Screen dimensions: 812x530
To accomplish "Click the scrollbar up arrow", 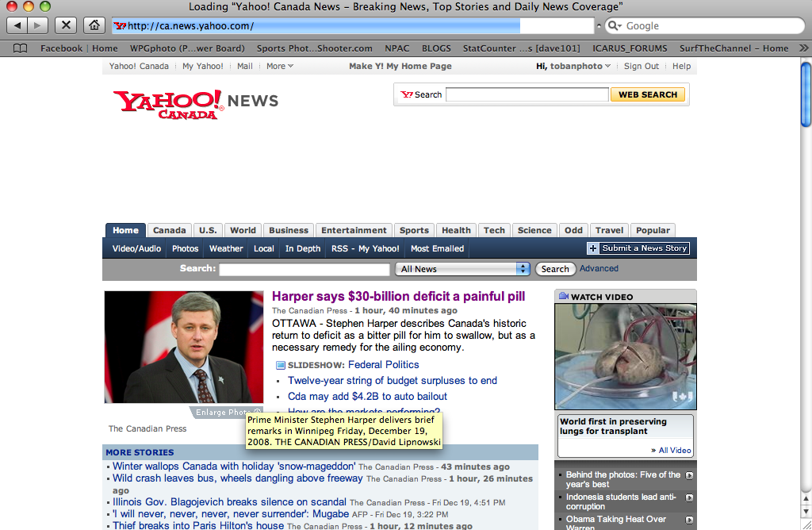I will coord(806,499).
